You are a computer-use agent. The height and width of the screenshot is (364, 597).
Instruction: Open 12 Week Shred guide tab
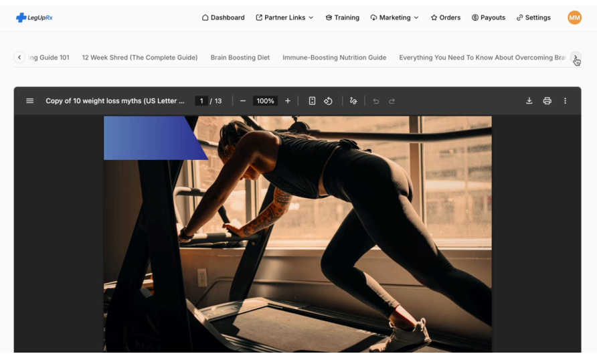[139, 58]
